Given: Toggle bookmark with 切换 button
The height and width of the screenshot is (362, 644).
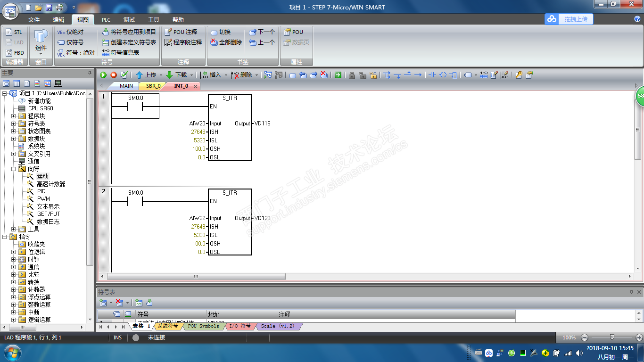Looking at the screenshot, I should pos(221,32).
